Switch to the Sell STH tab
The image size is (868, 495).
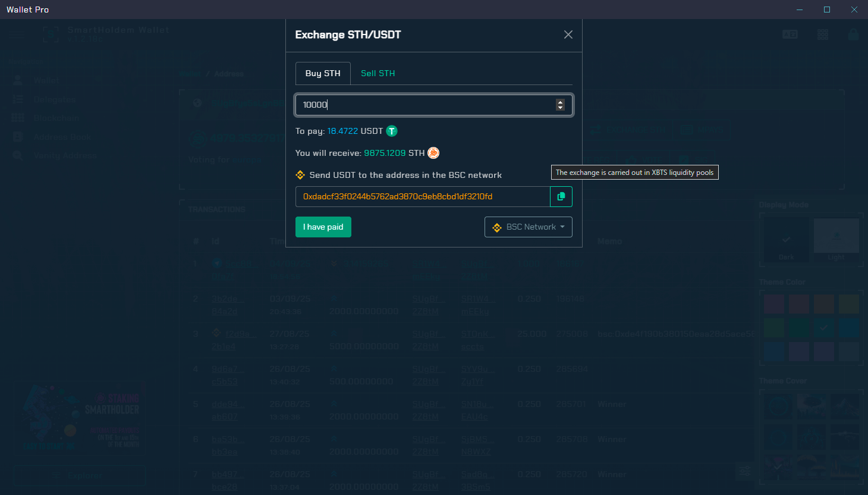[378, 73]
